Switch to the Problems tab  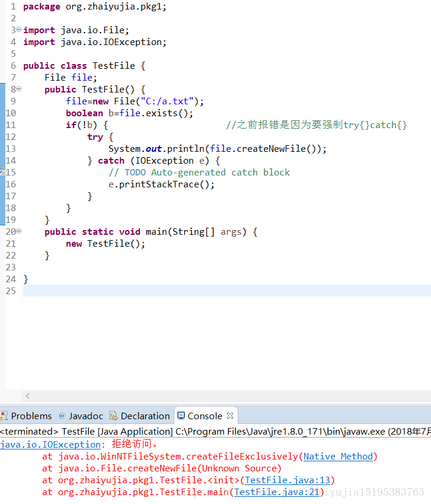(26, 416)
